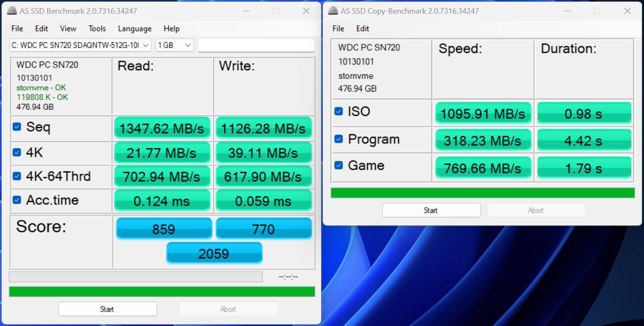
Task: Click the --:--:-- elapsed time readout
Action: (x=288, y=277)
